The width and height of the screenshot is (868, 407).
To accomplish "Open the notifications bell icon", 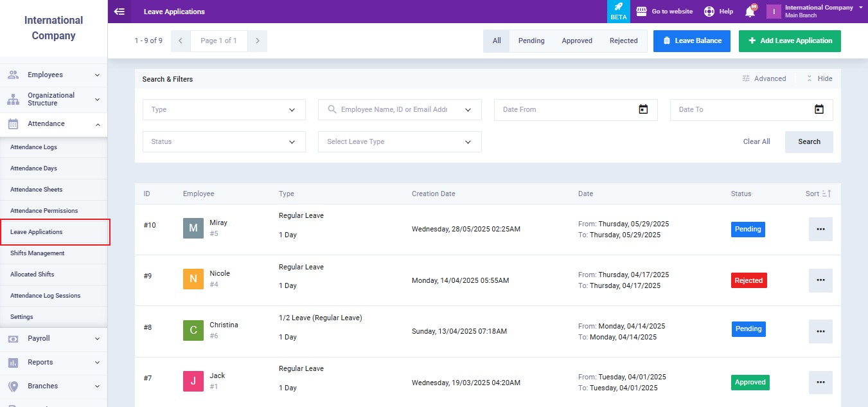I will click(750, 12).
